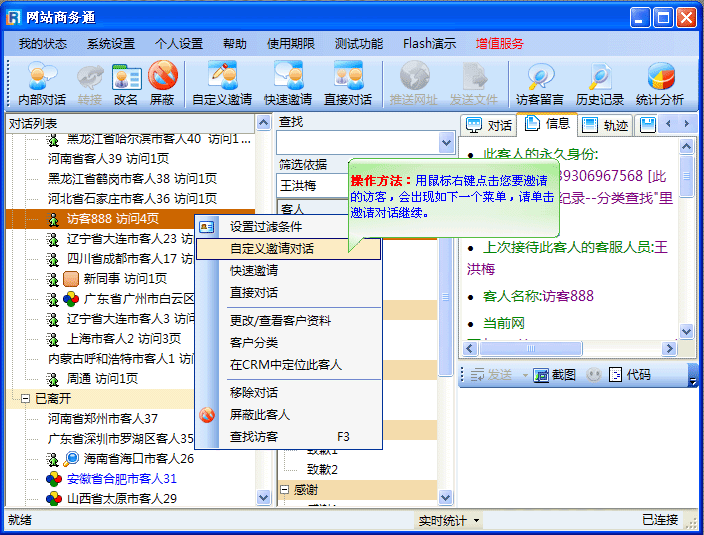Viewport: 704px width, 535px height.
Task: Click the 快速邀请 toolbar icon
Action: (288, 83)
